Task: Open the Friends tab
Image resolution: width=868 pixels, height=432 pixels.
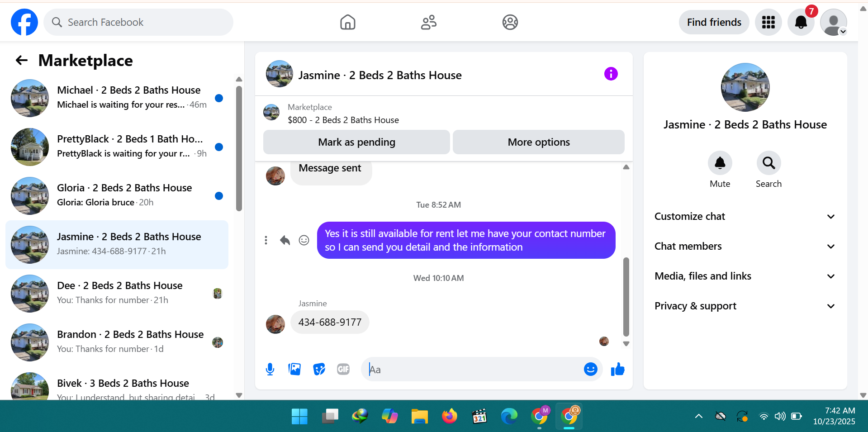Action: (x=428, y=22)
